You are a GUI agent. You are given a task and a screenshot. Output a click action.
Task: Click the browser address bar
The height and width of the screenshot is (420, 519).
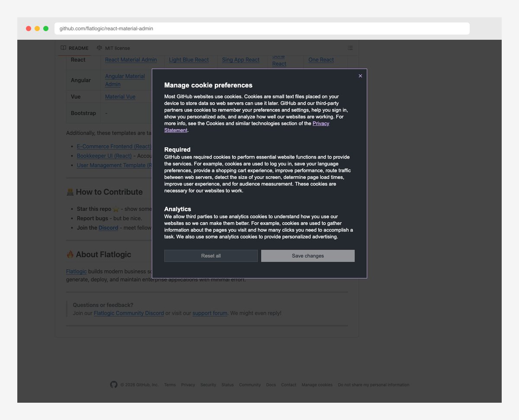click(x=262, y=29)
